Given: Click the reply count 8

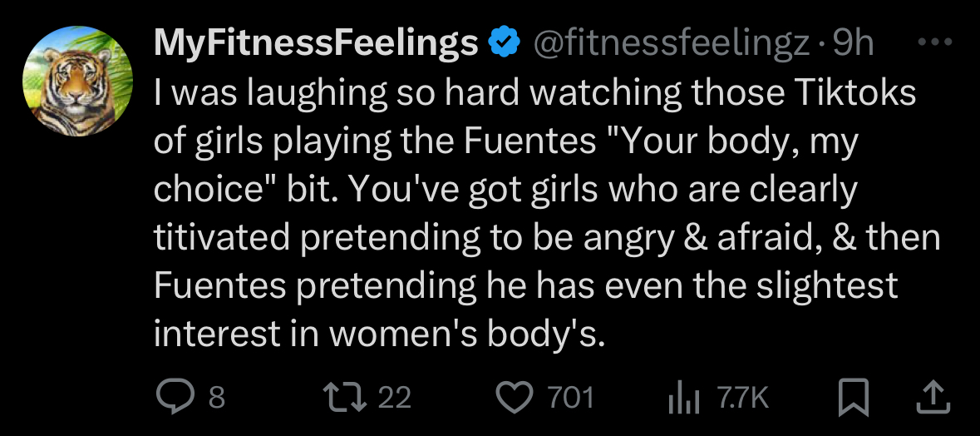Looking at the screenshot, I should click(x=216, y=398).
